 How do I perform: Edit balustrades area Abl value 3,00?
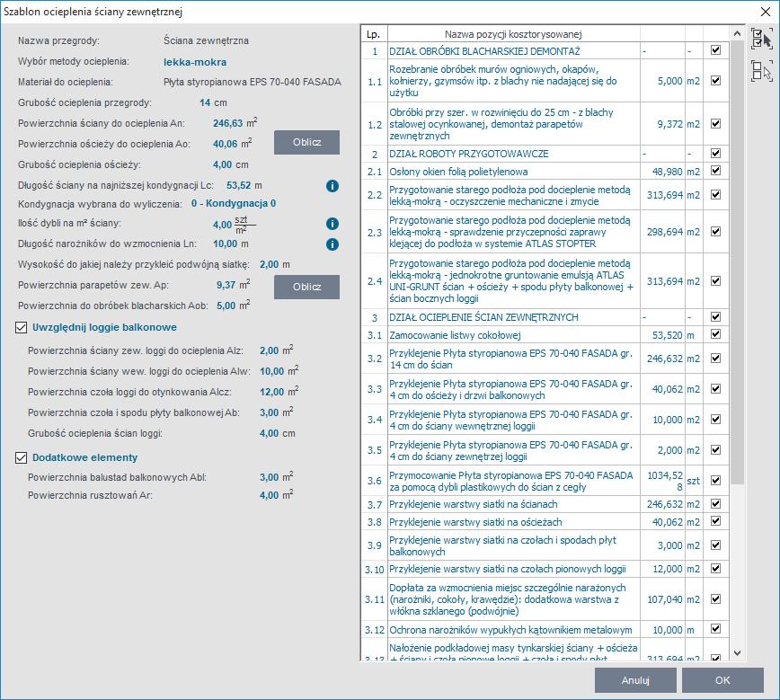(x=269, y=478)
